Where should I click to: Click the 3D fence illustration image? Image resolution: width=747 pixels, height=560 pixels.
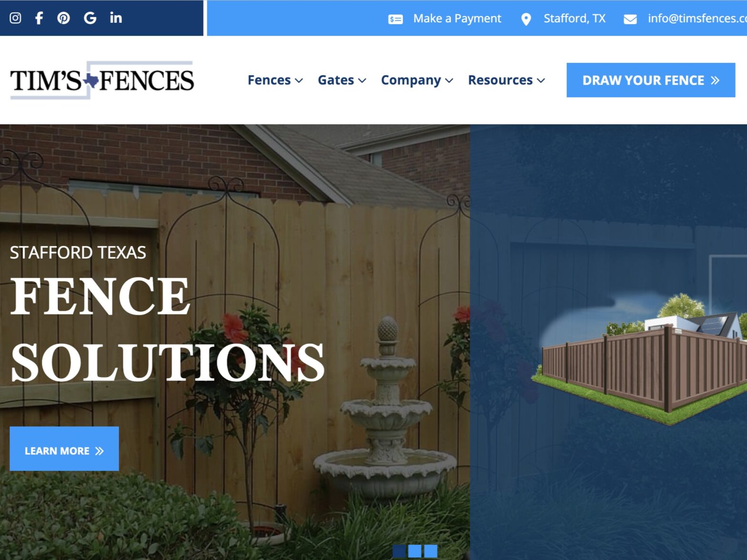(x=638, y=360)
